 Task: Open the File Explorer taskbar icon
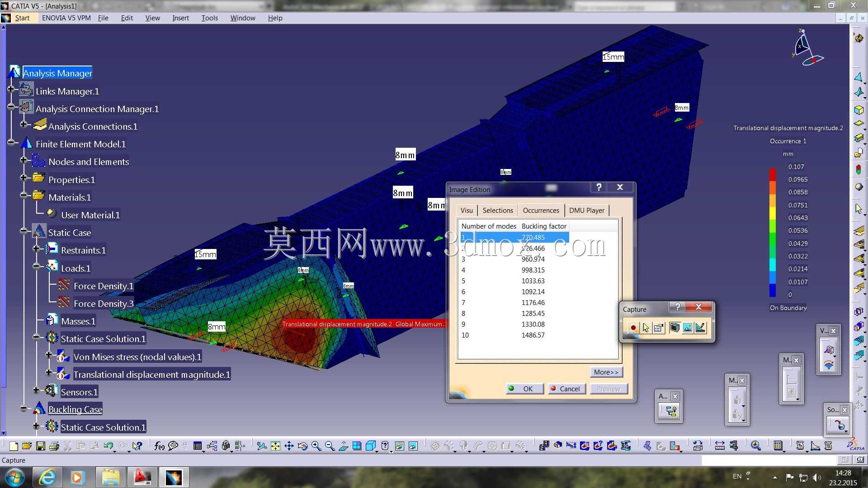point(110,477)
